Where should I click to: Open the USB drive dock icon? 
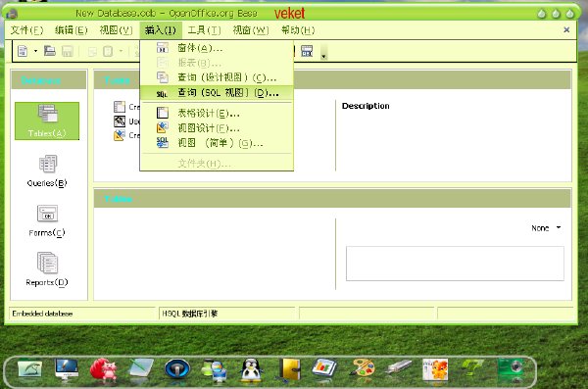398,366
